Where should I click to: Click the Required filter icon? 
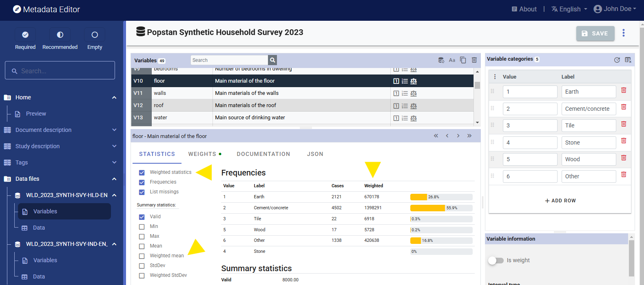click(x=25, y=35)
